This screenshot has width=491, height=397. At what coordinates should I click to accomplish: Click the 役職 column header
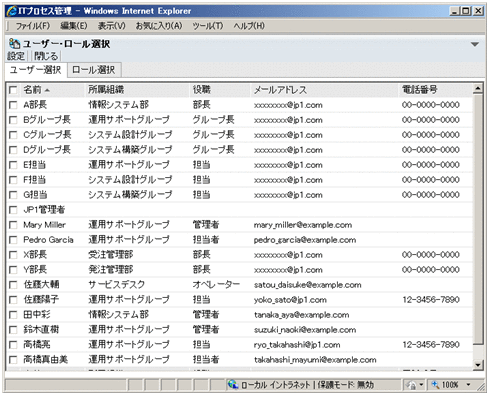click(x=202, y=89)
